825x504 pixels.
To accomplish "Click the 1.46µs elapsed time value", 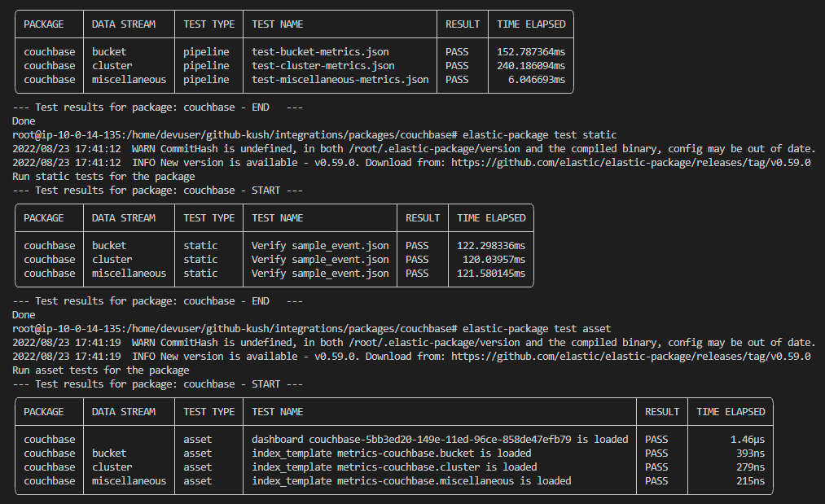I will coord(748,440).
